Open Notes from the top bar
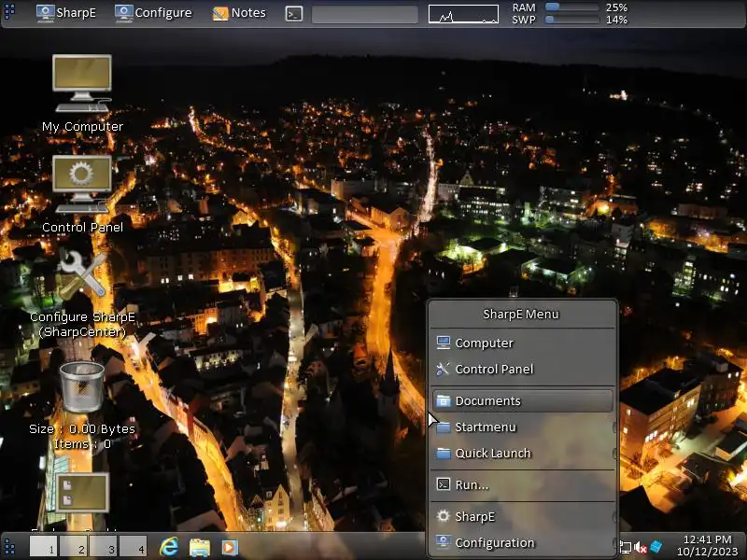The image size is (747, 560). 239,13
